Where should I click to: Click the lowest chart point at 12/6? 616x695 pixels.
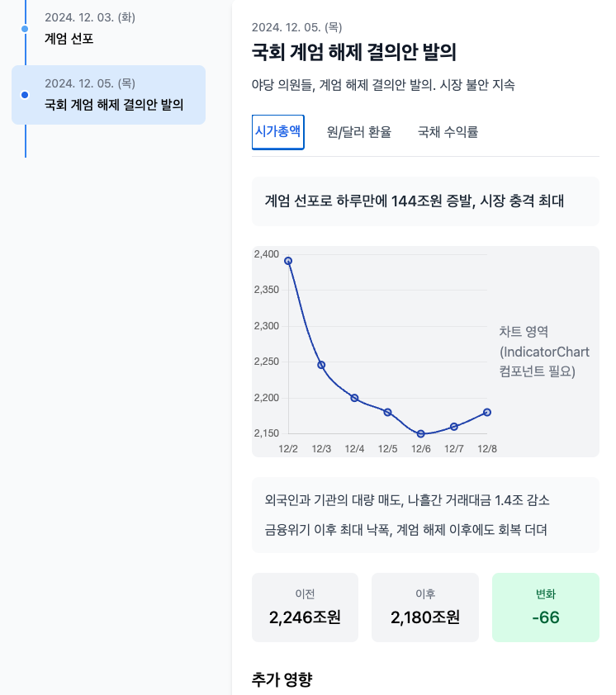coord(421,433)
